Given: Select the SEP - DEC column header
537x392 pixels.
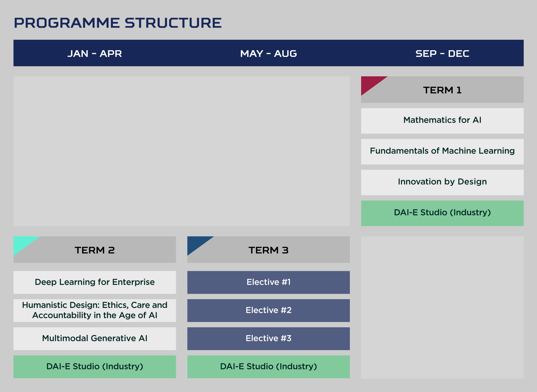Looking at the screenshot, I should pyautogui.click(x=442, y=53).
